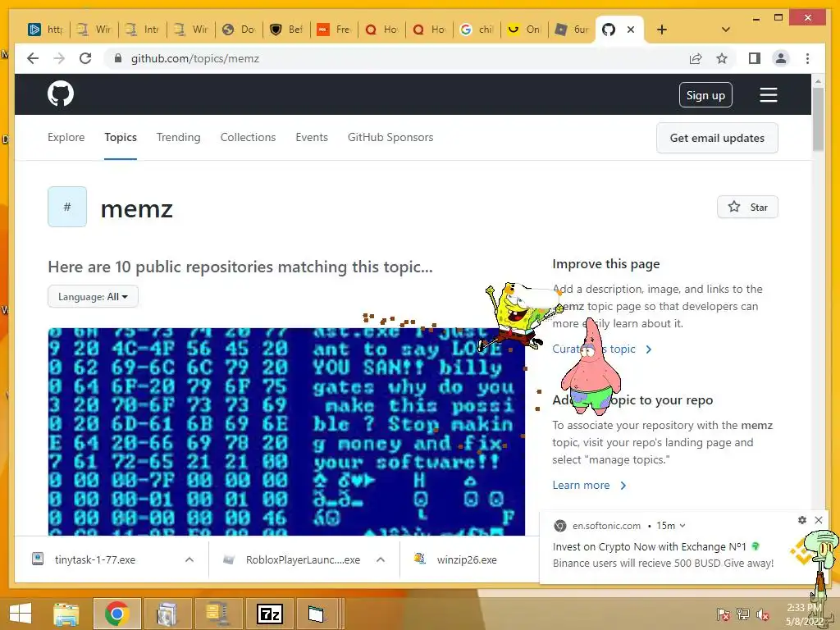Click the memz topic hash icon

67,207
